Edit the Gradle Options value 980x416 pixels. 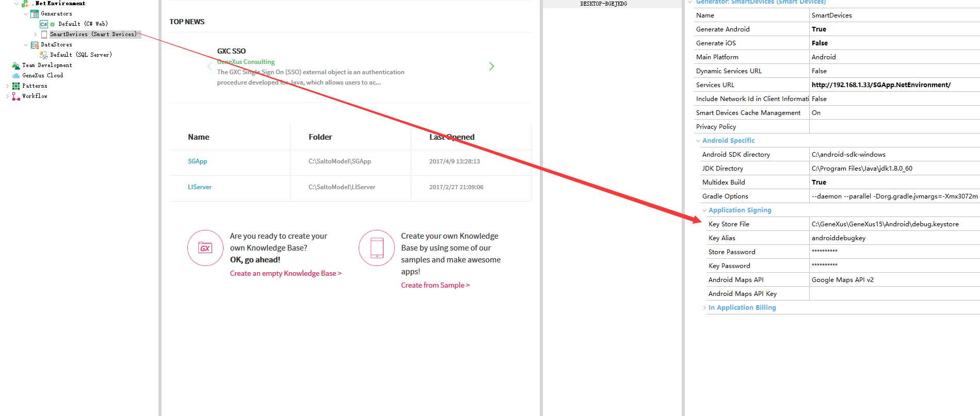tap(894, 196)
